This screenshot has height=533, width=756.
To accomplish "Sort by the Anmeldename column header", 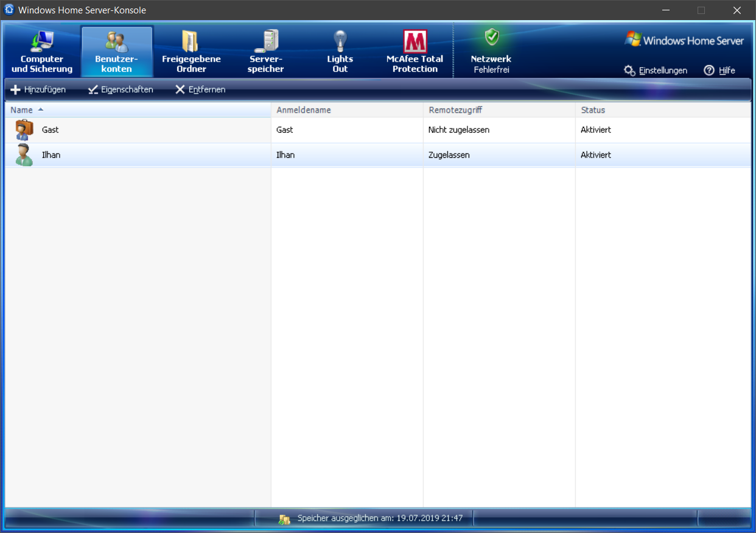I will [347, 110].
